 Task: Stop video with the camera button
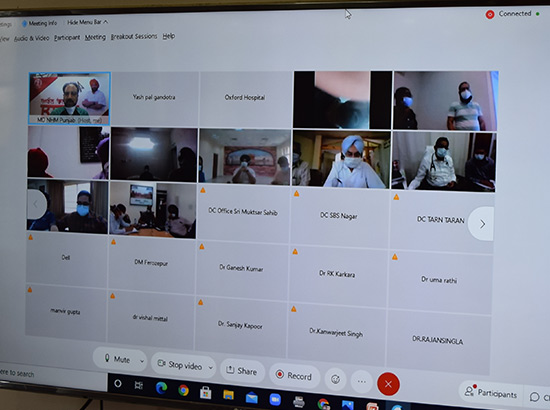tap(180, 365)
